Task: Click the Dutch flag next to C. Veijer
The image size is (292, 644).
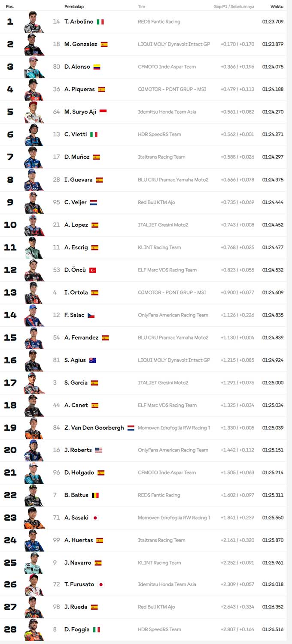Action: tap(94, 202)
